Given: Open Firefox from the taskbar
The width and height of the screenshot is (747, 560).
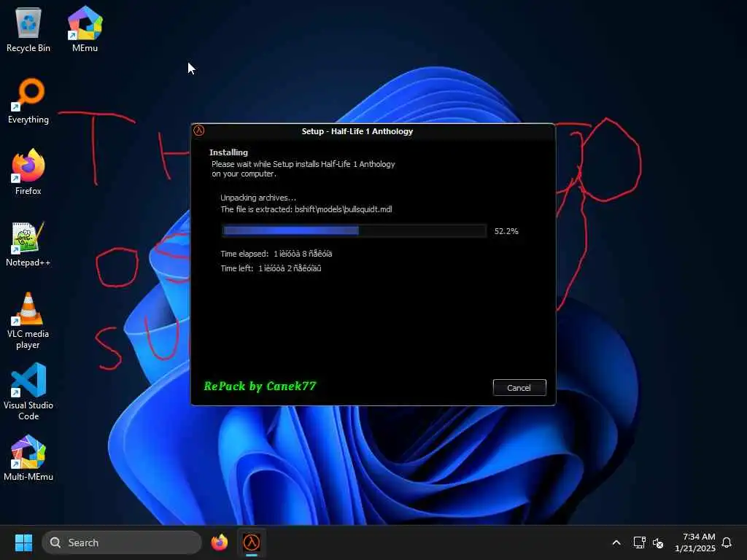Looking at the screenshot, I should pos(219,542).
